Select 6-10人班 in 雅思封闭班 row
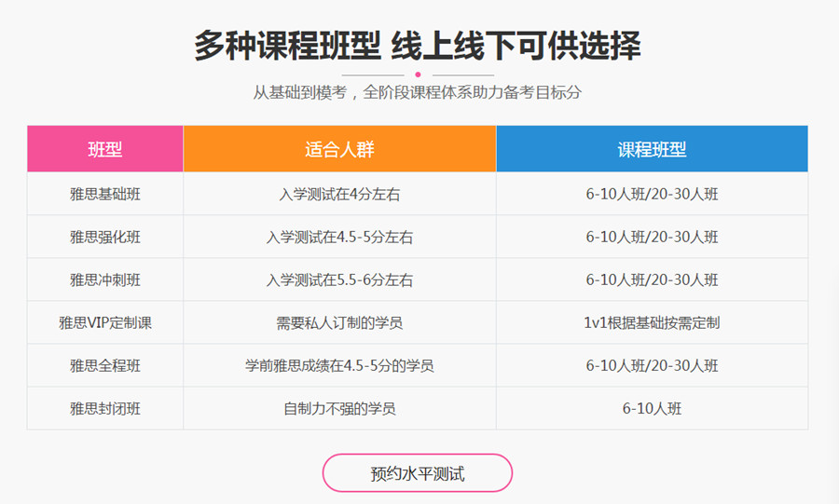This screenshot has height=504, width=839. click(x=652, y=408)
